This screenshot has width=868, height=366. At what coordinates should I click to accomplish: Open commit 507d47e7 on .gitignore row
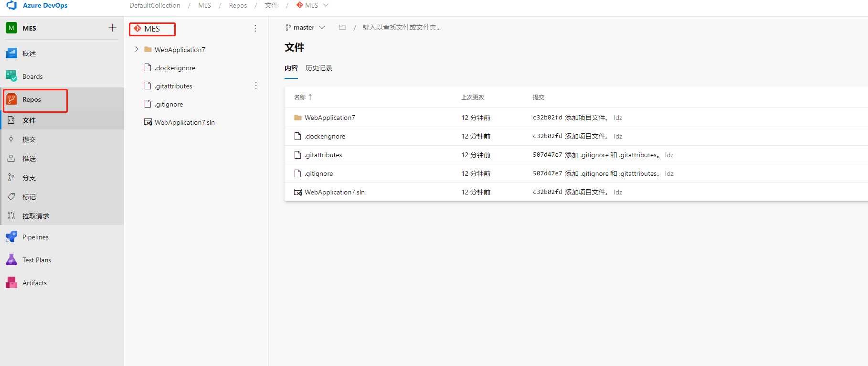click(547, 173)
